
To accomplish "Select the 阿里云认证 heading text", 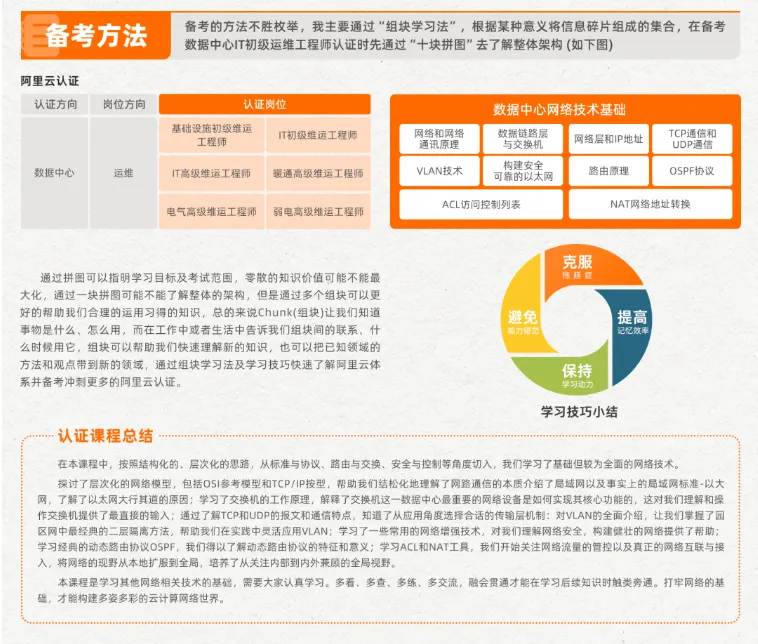I will tap(50, 81).
